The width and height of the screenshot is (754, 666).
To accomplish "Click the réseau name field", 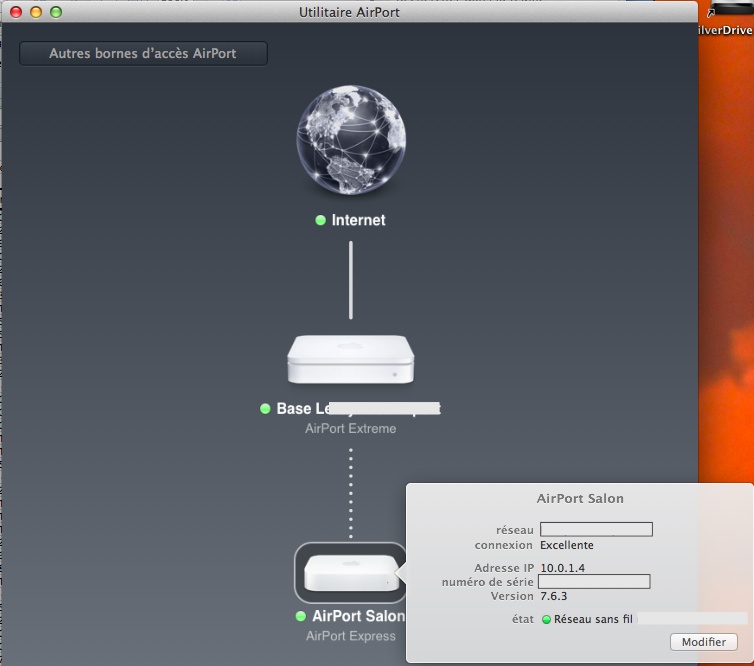I will 596,529.
